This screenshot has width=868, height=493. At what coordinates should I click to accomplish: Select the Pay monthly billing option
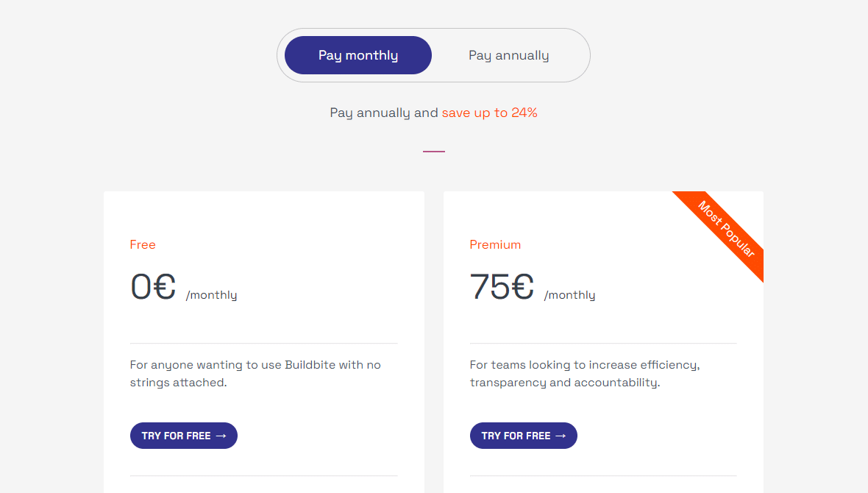[358, 55]
